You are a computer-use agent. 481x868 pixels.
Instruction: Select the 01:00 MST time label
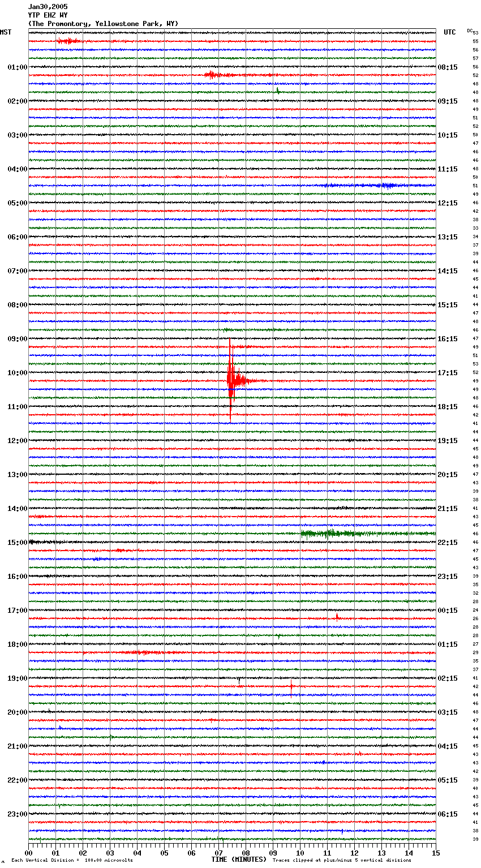tap(18, 67)
